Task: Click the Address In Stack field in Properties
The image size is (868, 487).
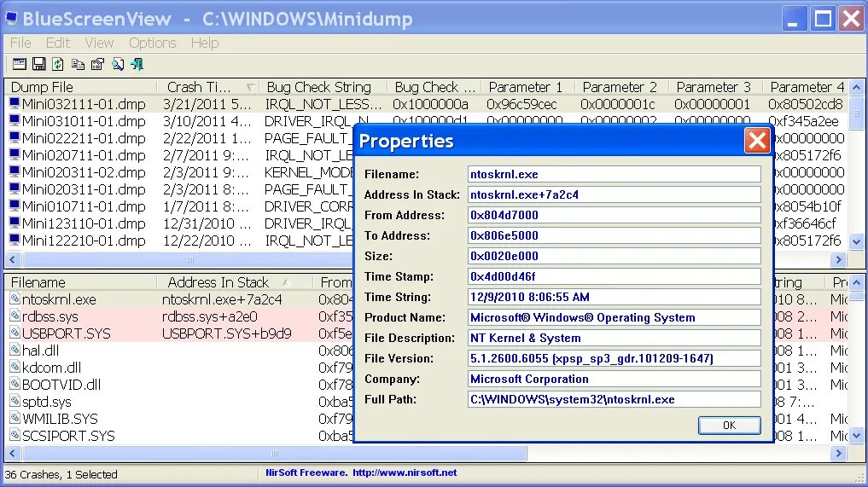Action: point(614,194)
